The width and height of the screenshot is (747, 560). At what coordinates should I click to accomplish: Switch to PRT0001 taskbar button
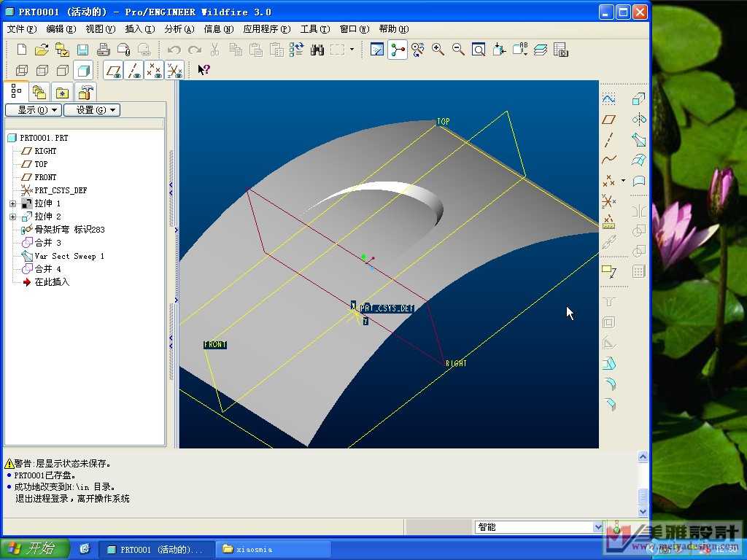click(x=156, y=550)
